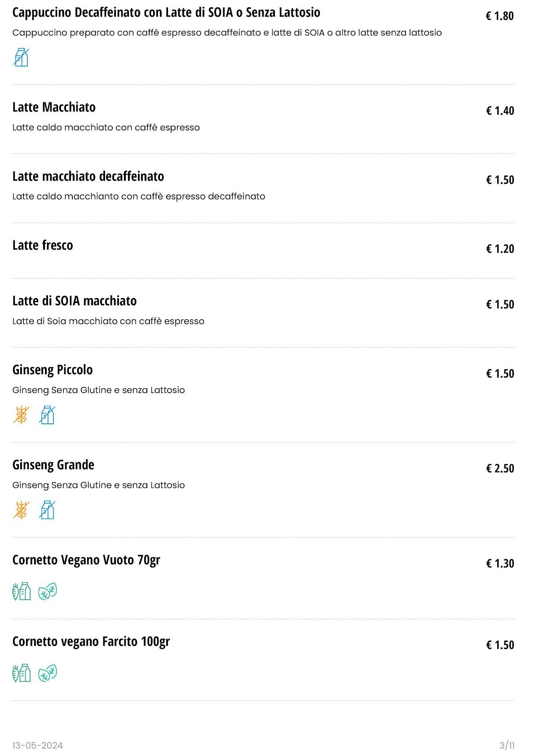
Task: Click the 3/11 page number indicator
Action: [x=507, y=746]
